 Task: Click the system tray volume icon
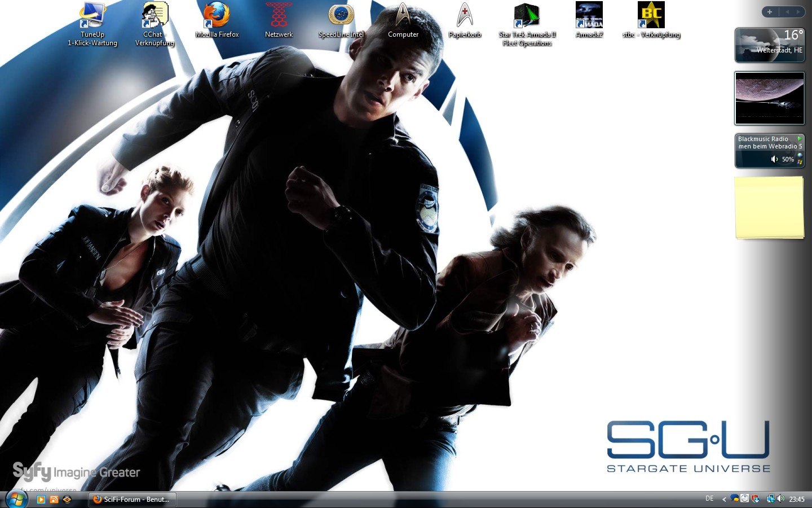click(x=781, y=498)
